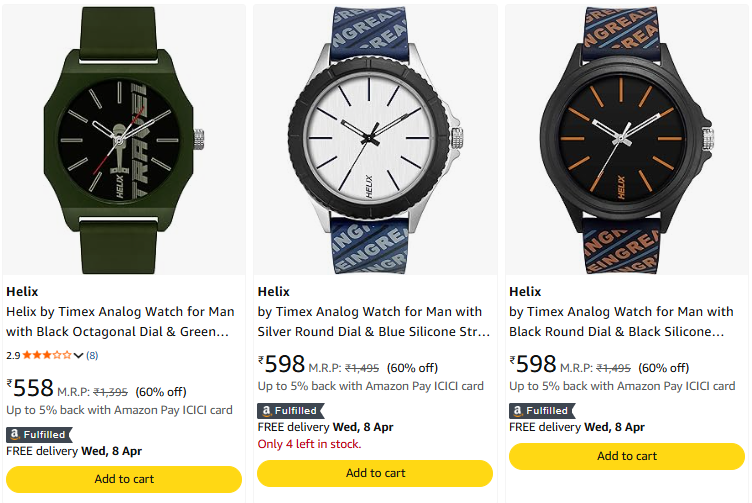
Task: Open the silver dial blue strap watch image
Action: pyautogui.click(x=375, y=140)
